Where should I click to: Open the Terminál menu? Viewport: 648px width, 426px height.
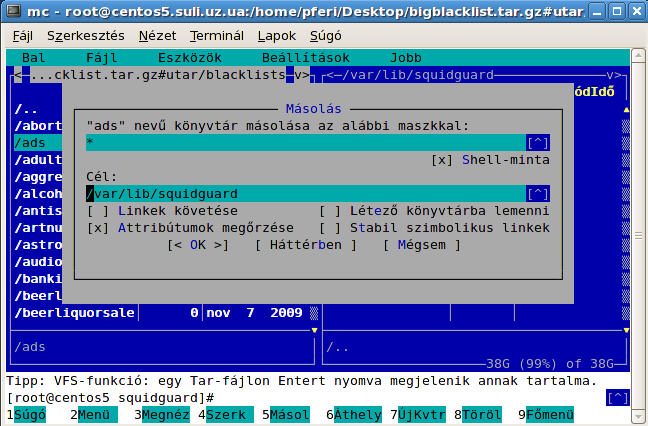coord(213,34)
